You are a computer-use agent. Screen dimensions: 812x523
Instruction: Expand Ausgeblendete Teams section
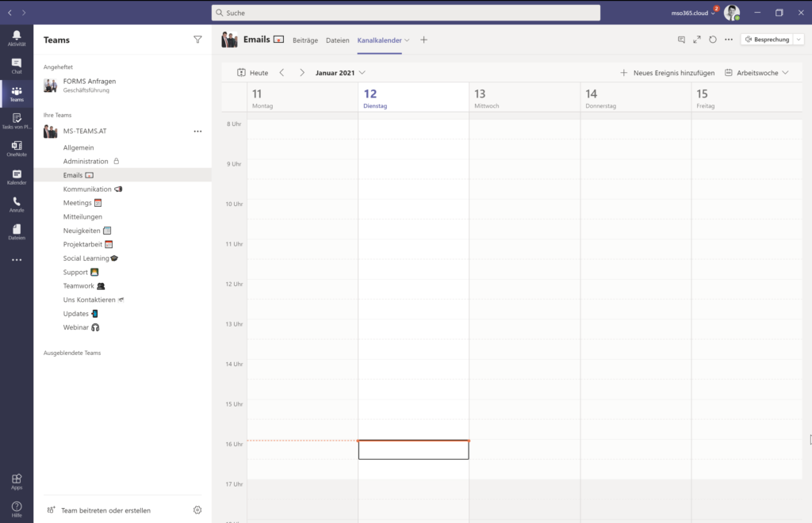click(72, 353)
